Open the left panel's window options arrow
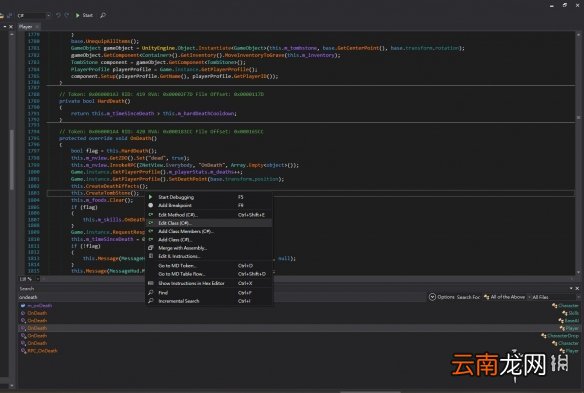The height and width of the screenshot is (393, 584). (x=4, y=27)
